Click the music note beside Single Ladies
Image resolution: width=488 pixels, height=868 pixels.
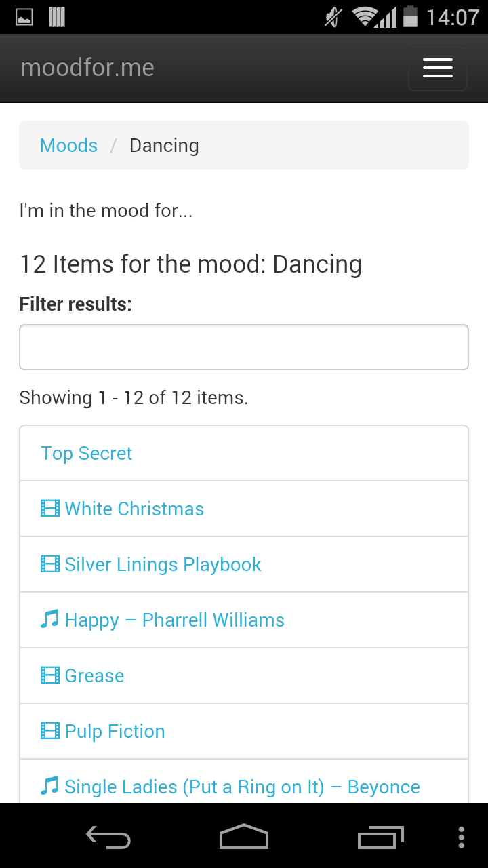[49, 786]
